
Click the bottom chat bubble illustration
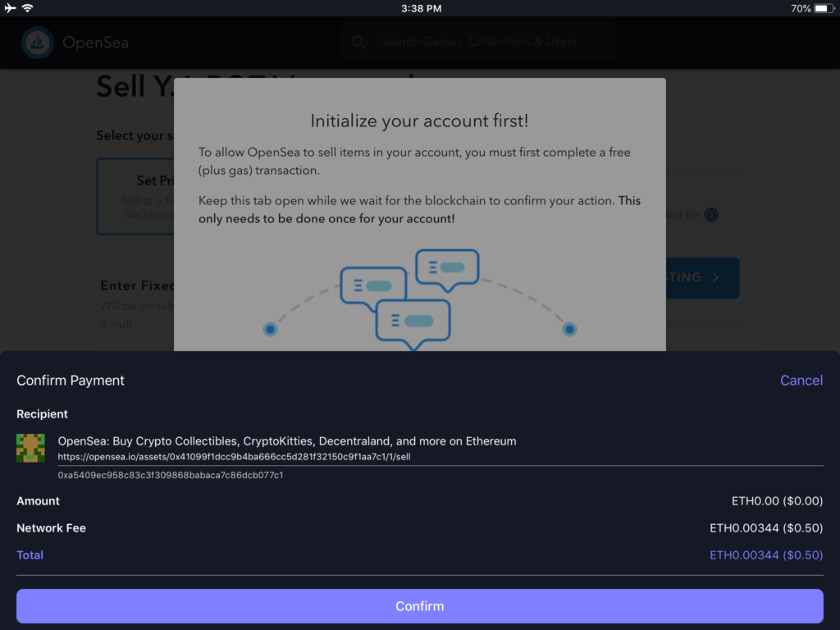(x=413, y=325)
